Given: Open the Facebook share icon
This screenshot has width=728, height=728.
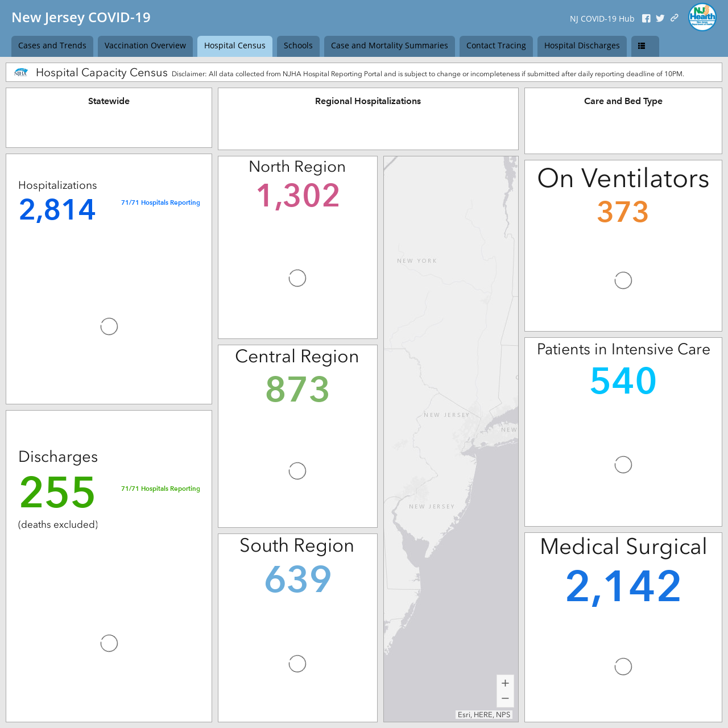Looking at the screenshot, I should click(646, 18).
